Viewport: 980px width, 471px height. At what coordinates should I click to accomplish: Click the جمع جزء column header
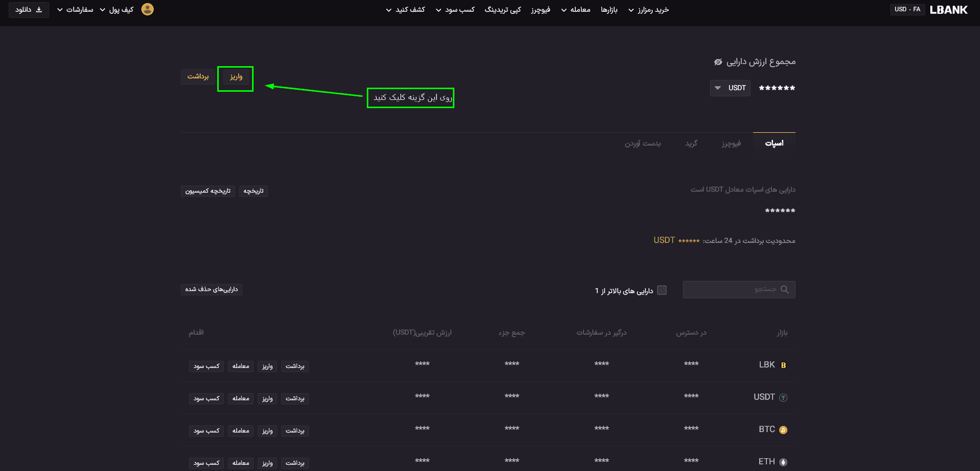click(x=512, y=333)
